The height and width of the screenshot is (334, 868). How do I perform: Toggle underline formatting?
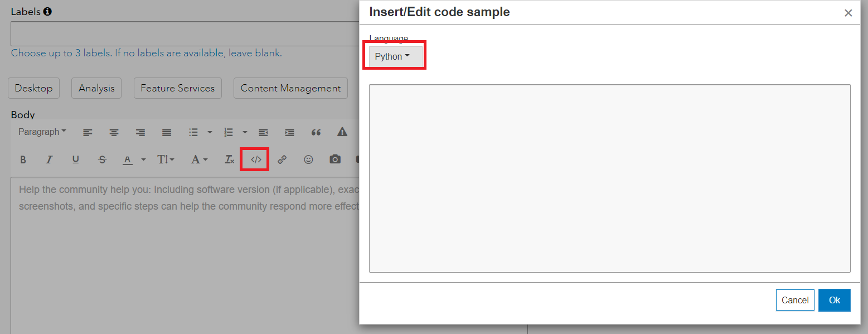[75, 160]
